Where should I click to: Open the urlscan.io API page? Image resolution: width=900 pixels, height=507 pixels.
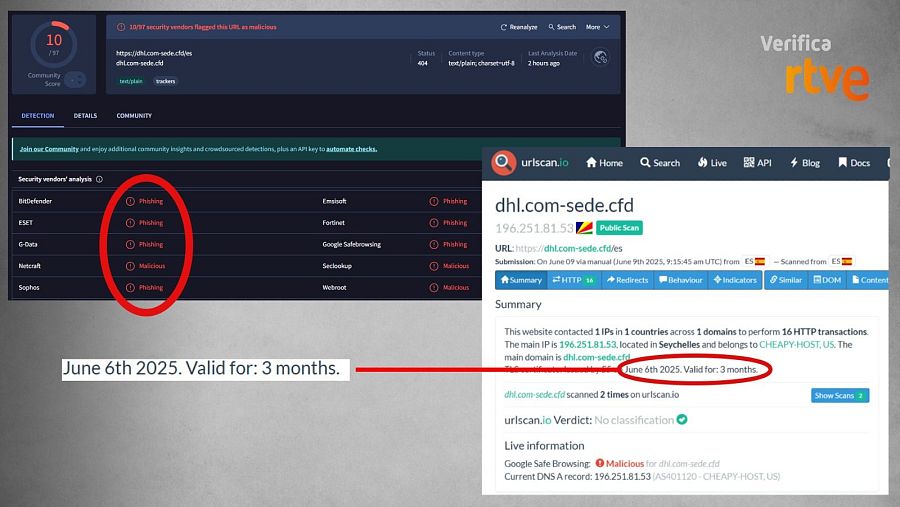757,163
